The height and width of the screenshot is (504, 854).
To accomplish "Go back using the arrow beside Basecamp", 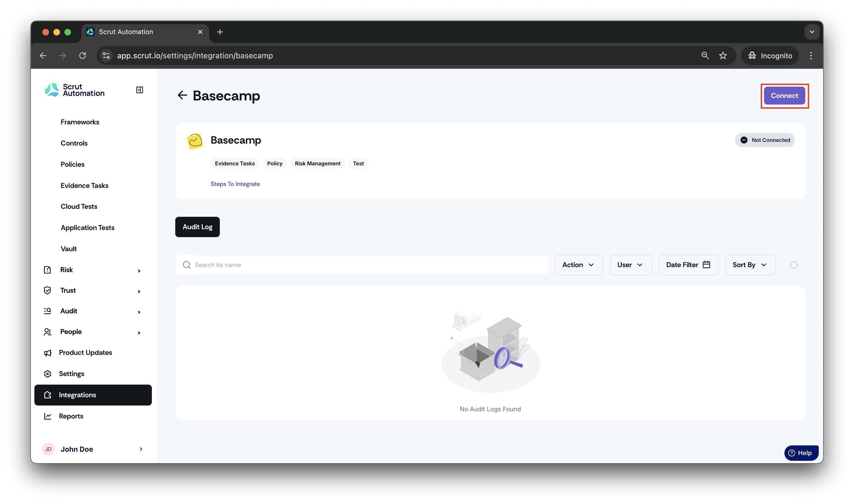I will (x=182, y=95).
